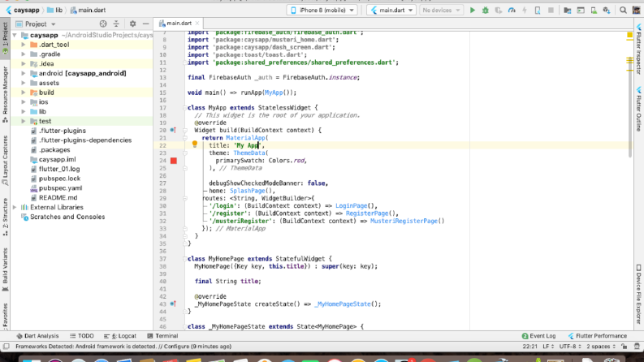This screenshot has height=362, width=644.
Task: Toggle the tool window bars icon in the status bar
Action: (6, 347)
